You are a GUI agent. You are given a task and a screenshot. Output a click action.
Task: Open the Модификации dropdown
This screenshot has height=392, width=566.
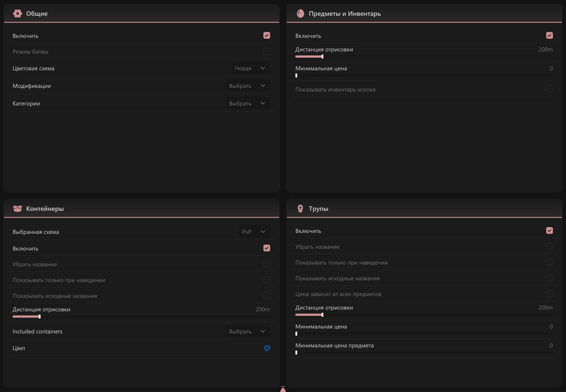[248, 86]
